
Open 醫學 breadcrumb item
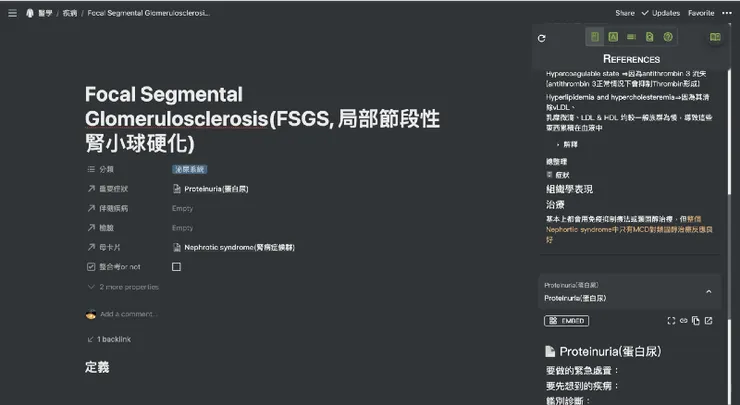click(45, 13)
